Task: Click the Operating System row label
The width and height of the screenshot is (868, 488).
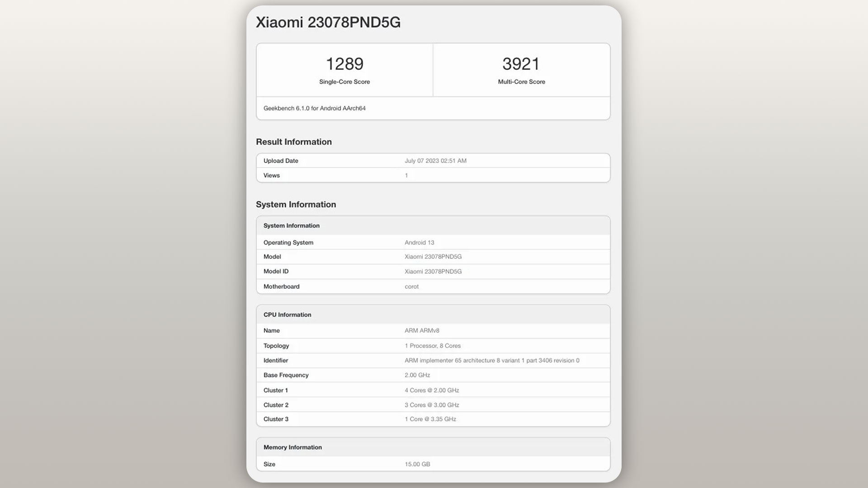Action: (288, 243)
